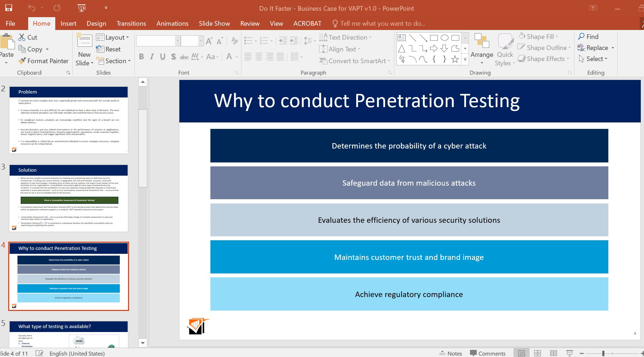The image size is (644, 357).
Task: Click the Slide Show view icon in status bar
Action: (x=569, y=353)
